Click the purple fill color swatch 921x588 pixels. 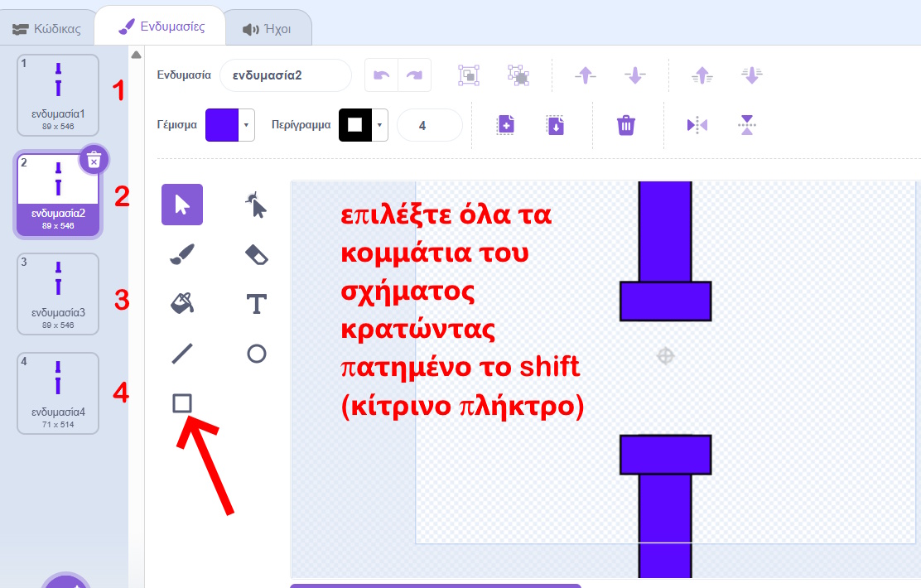coord(222,125)
